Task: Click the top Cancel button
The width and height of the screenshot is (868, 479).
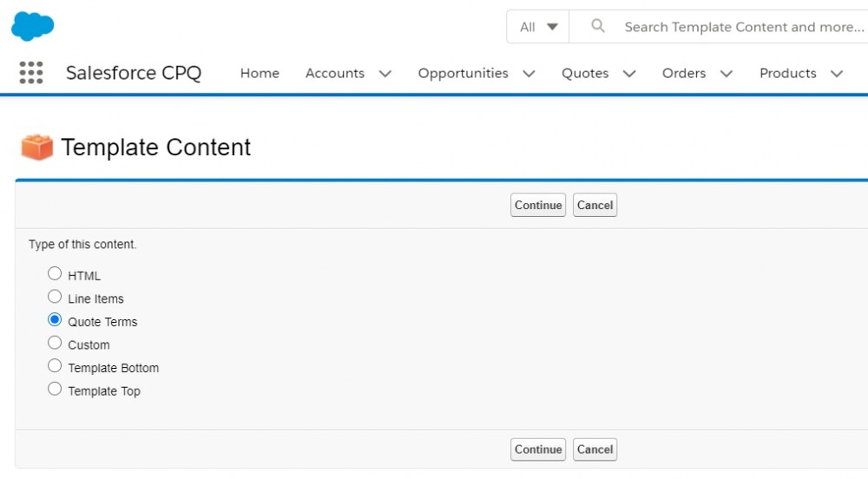Action: tap(595, 205)
